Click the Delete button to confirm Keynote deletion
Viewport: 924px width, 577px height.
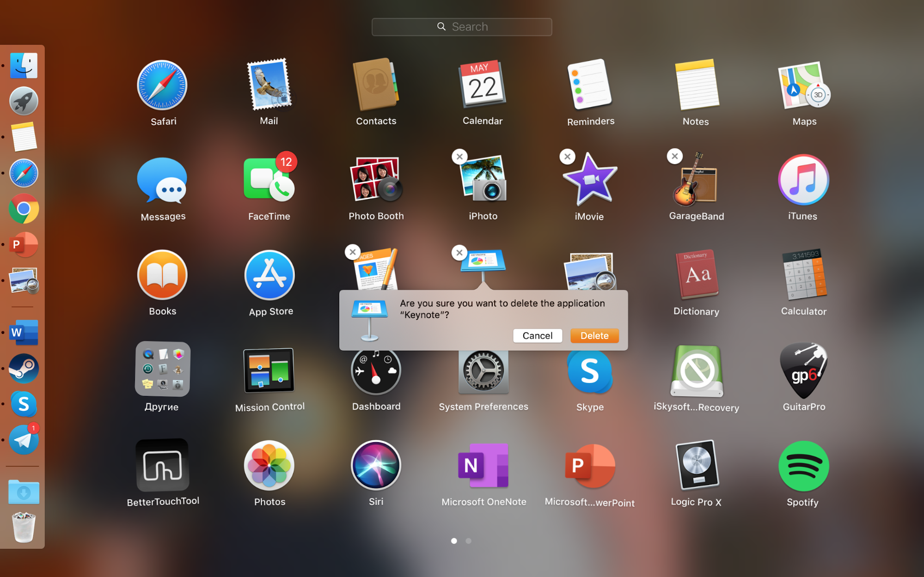[x=594, y=335]
